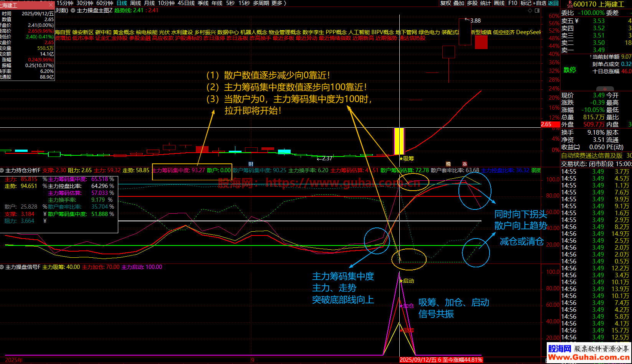The width and height of the screenshot is (632, 364).
Task: Click the 机器人概念 concept tag
Action: (254, 32)
